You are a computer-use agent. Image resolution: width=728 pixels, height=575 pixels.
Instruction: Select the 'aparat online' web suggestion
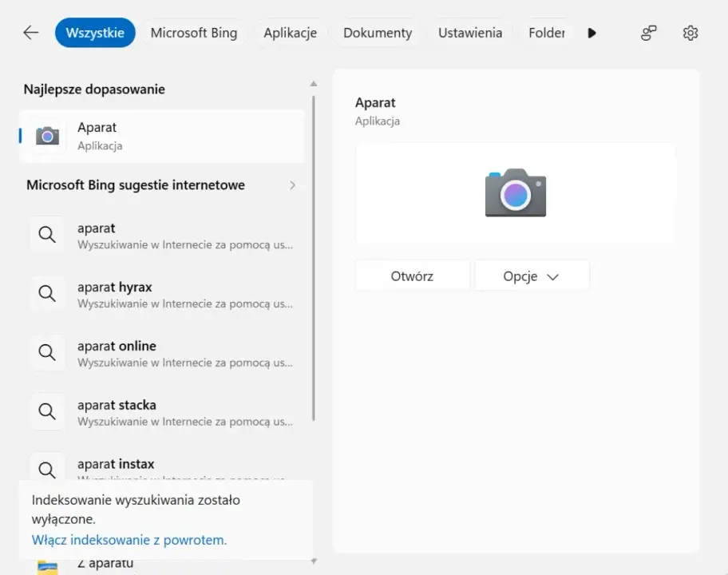[163, 354]
